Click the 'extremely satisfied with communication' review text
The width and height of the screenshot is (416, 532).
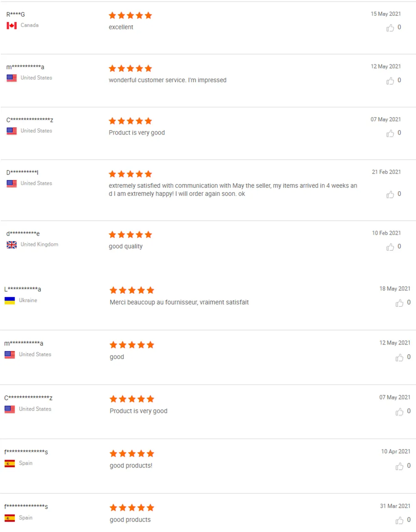pyautogui.click(x=233, y=190)
